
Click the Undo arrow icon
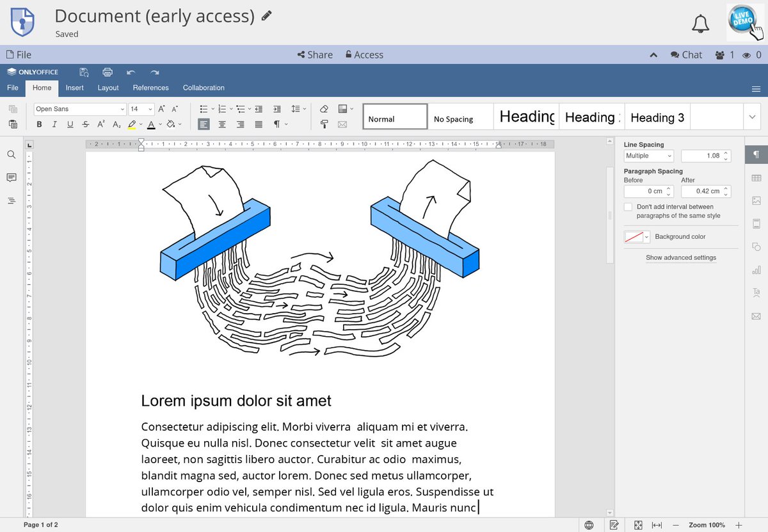131,72
